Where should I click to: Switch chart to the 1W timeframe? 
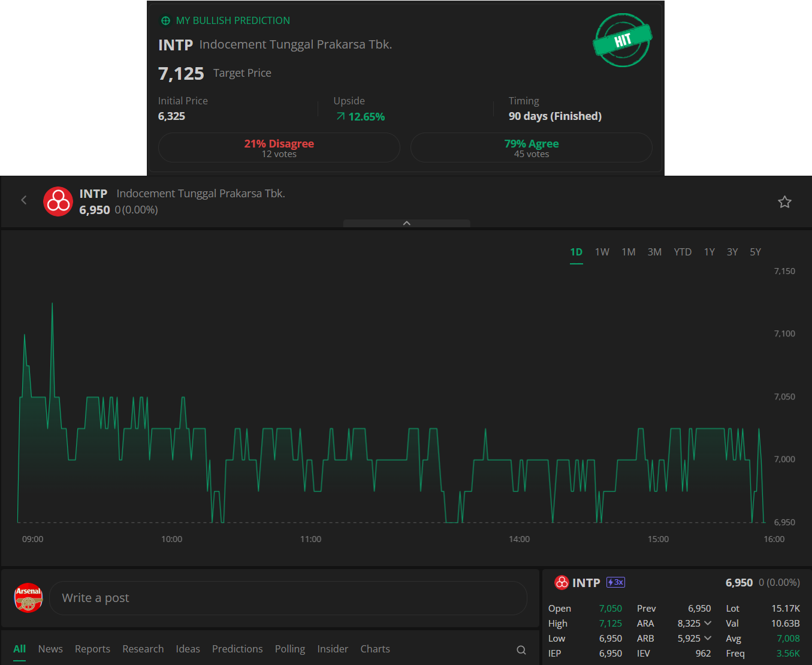pos(602,252)
